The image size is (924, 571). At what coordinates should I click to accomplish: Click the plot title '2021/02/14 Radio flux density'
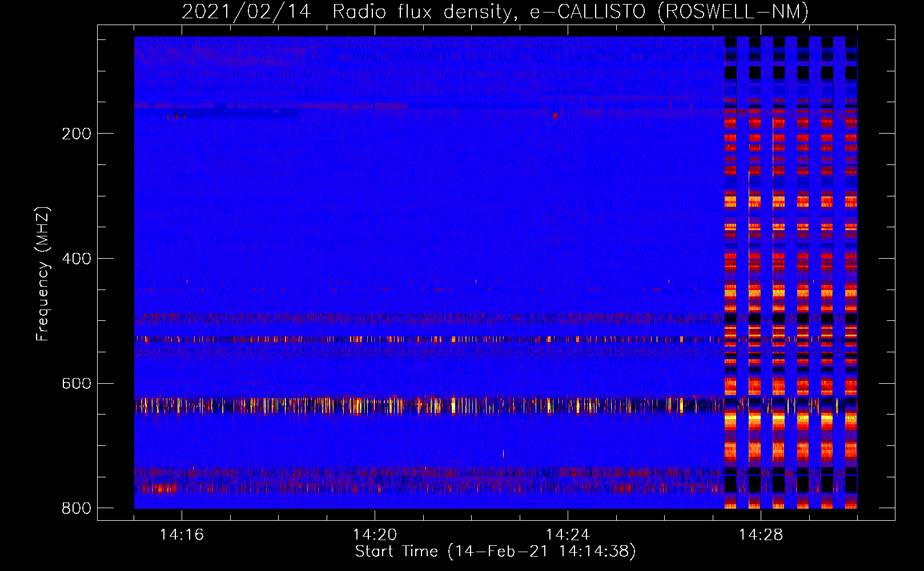pyautogui.click(x=495, y=11)
